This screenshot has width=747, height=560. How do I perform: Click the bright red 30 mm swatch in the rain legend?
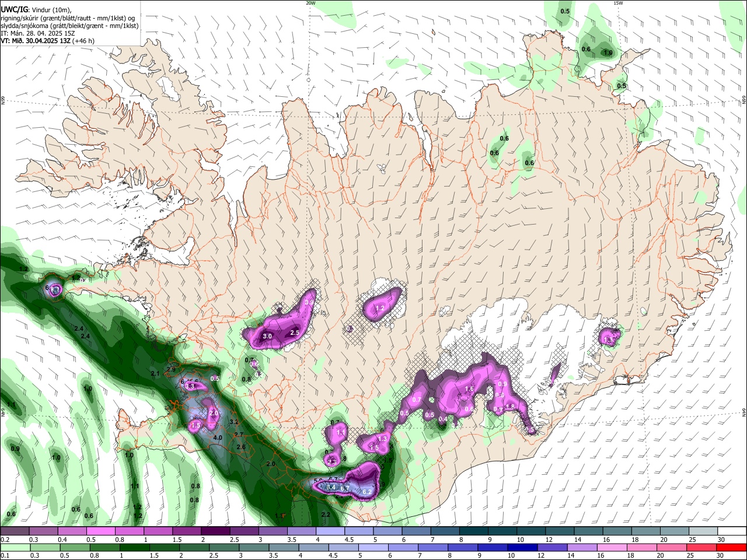click(731, 547)
